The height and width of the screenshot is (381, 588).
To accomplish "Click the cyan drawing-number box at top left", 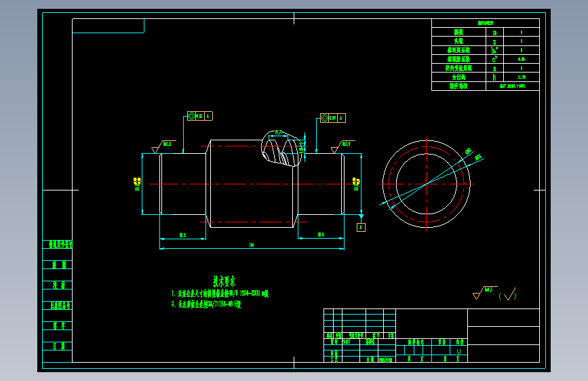I will tap(108, 26).
